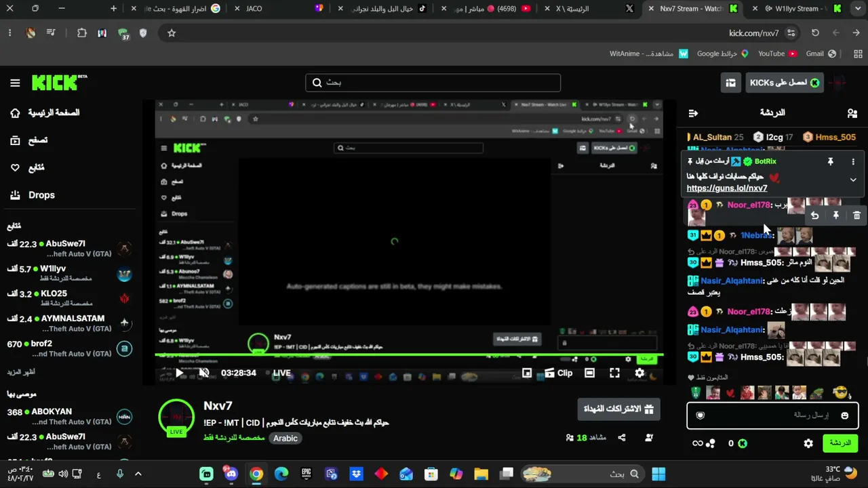Open Epic Games from the taskbar
The width and height of the screenshot is (868, 488).
coord(306,474)
